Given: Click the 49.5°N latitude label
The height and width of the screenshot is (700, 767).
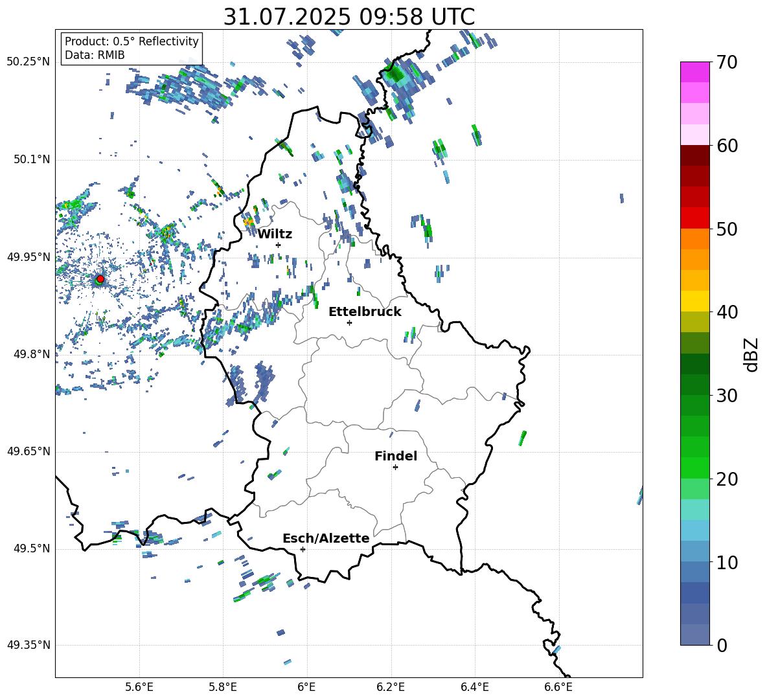Looking at the screenshot, I should click(x=32, y=548).
